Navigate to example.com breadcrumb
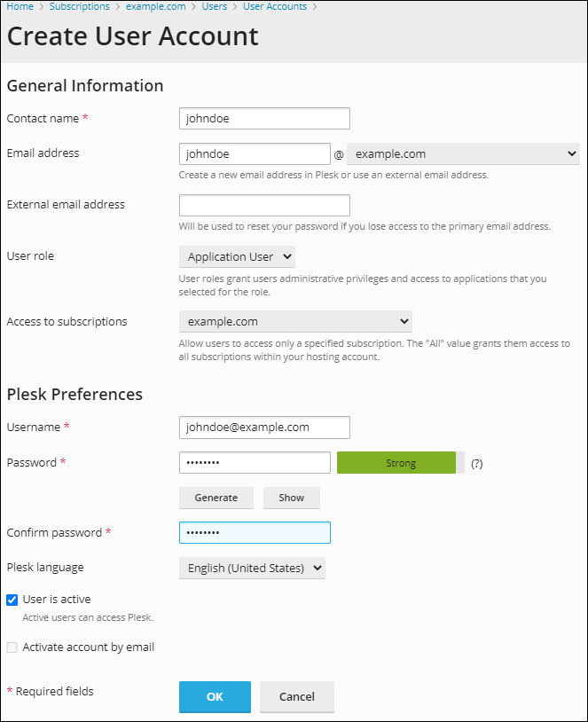This screenshot has height=722, width=588. (x=155, y=6)
